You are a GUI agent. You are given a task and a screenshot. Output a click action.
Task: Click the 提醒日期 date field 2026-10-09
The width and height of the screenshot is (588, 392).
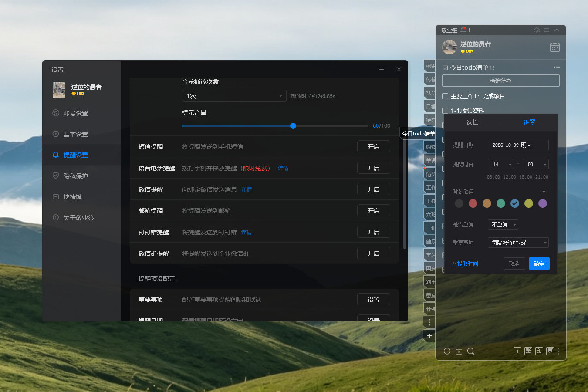click(518, 145)
